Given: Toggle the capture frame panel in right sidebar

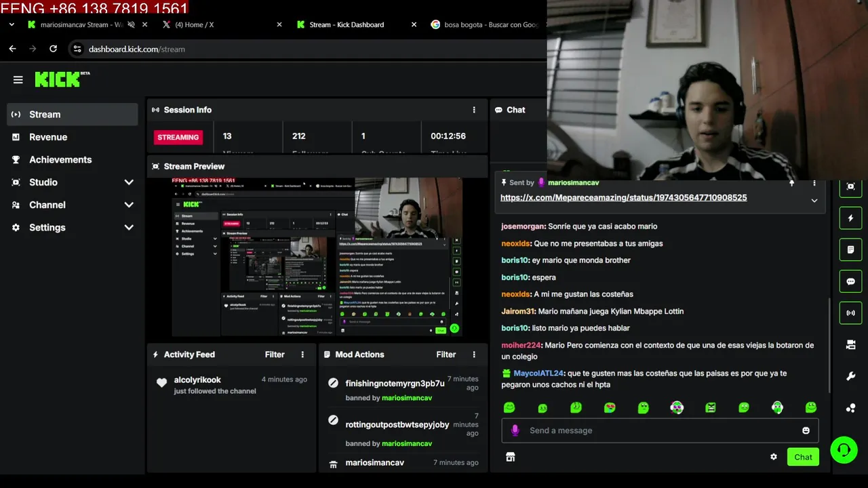Looking at the screenshot, I should tap(851, 186).
